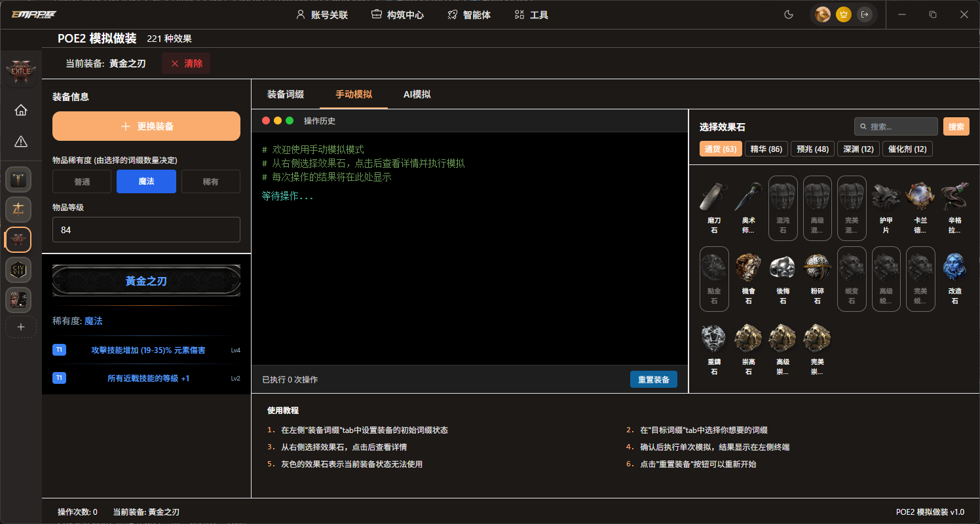The width and height of the screenshot is (980, 524).
Task: Click the 重鑄石 currency icon
Action: [x=713, y=339]
